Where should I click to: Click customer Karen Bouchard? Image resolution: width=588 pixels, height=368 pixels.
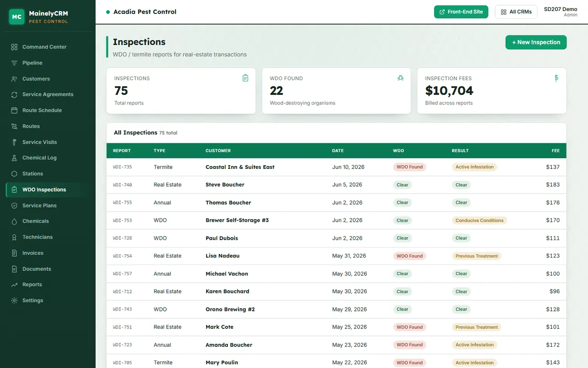227,292
